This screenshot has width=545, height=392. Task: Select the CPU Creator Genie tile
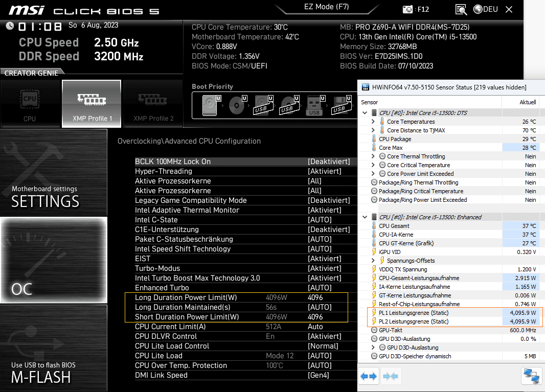click(30, 104)
